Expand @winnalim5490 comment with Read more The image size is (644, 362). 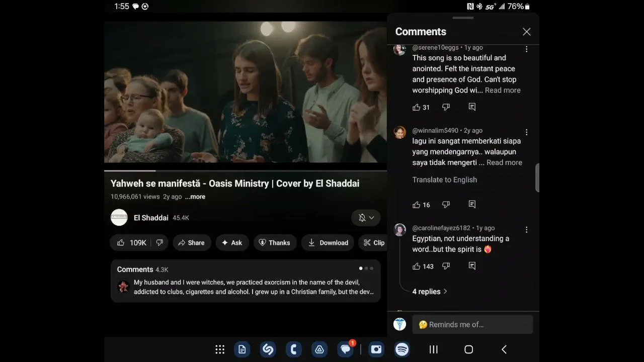(x=504, y=163)
